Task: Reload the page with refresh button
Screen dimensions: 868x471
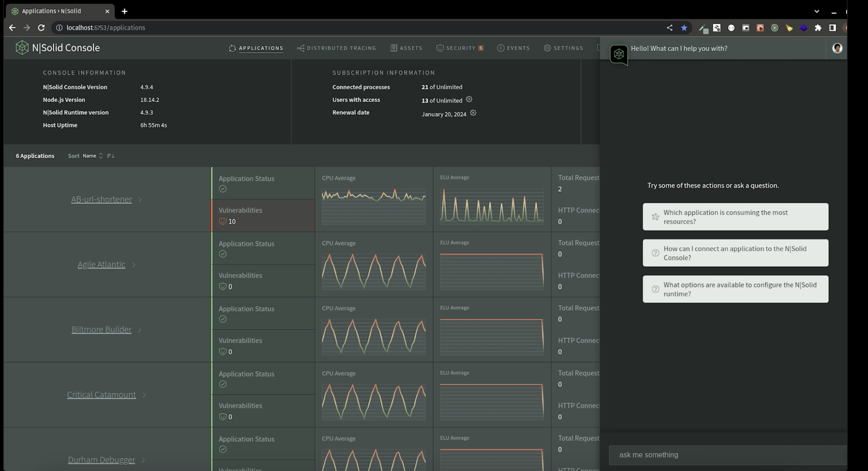Action: 41,28
